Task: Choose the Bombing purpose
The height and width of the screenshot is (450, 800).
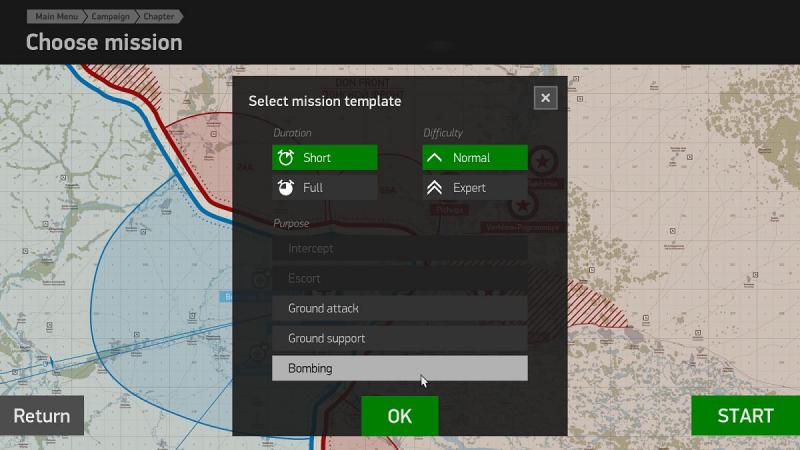Action: [x=400, y=368]
